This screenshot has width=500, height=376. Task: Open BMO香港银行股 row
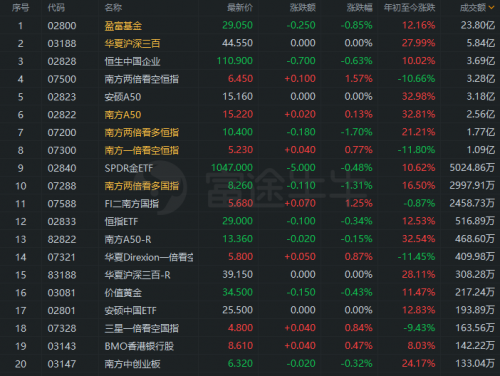pos(250,346)
